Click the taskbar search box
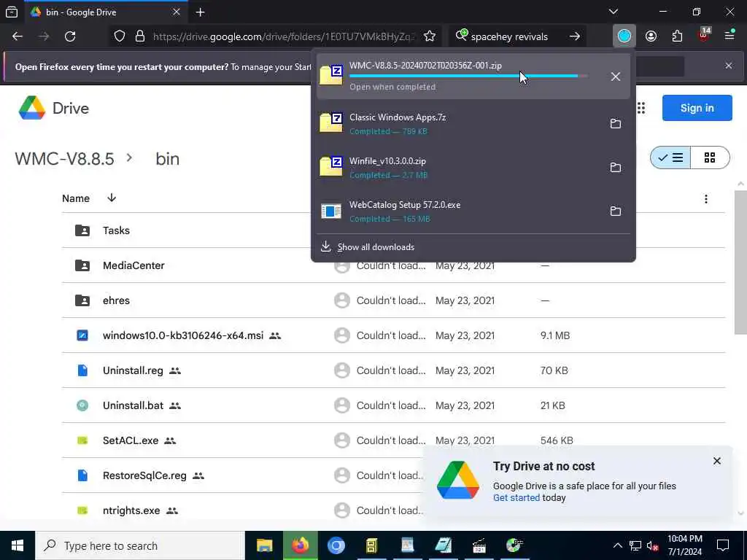 (x=140, y=545)
